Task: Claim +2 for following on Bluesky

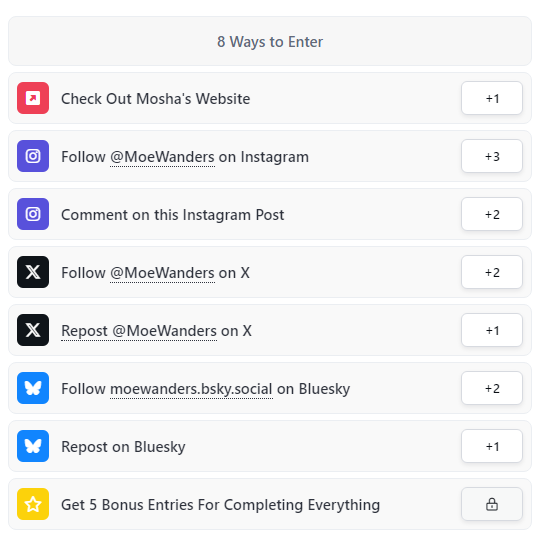Action: [x=492, y=388]
